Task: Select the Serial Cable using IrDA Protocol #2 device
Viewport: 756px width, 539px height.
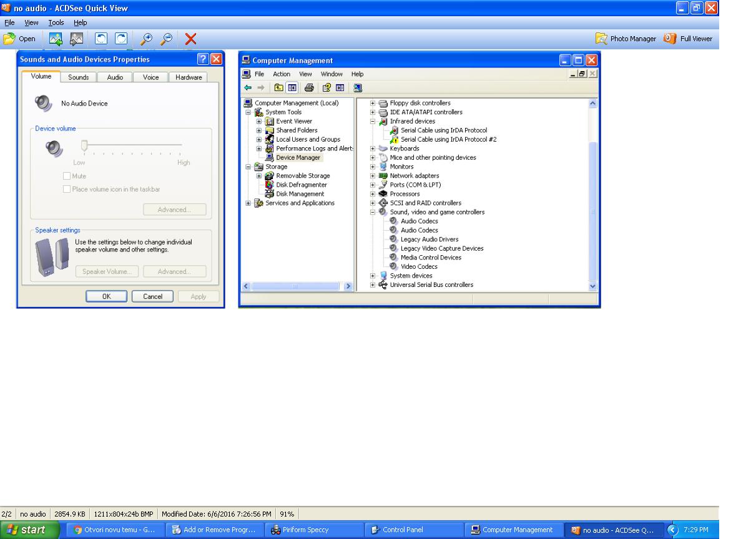Action: (448, 140)
